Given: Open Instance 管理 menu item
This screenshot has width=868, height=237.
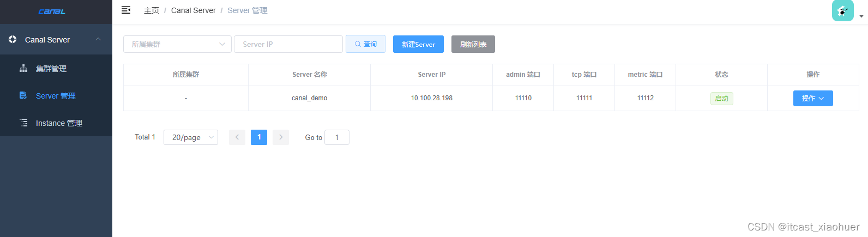Looking at the screenshot, I should (x=56, y=123).
